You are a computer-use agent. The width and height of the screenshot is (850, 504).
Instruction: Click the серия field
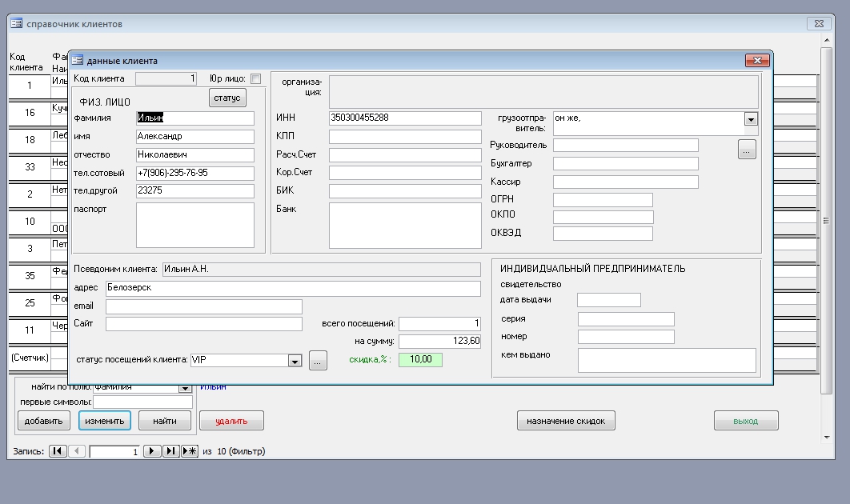pyautogui.click(x=626, y=319)
